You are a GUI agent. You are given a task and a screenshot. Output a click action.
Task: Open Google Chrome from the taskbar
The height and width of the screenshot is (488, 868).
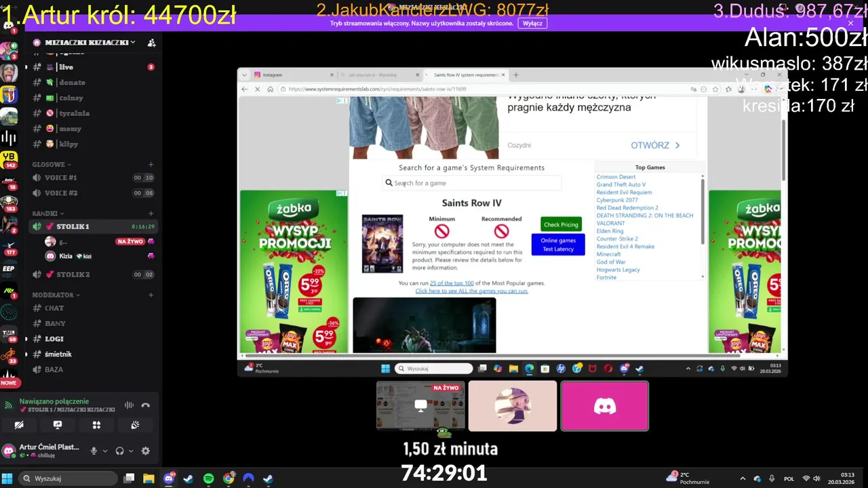(x=229, y=479)
